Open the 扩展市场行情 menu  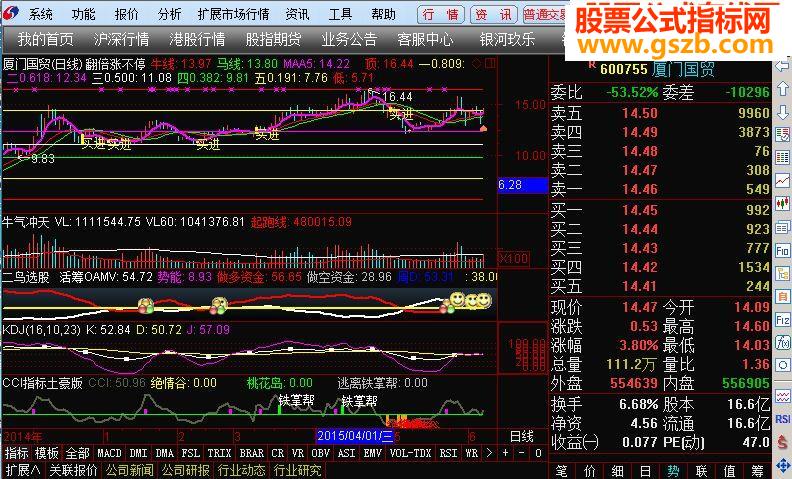233,14
